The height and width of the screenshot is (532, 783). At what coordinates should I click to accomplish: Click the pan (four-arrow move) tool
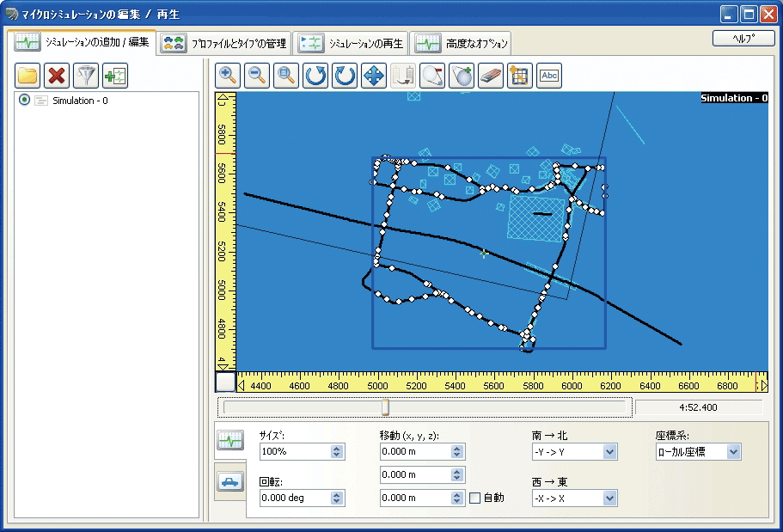pos(374,76)
